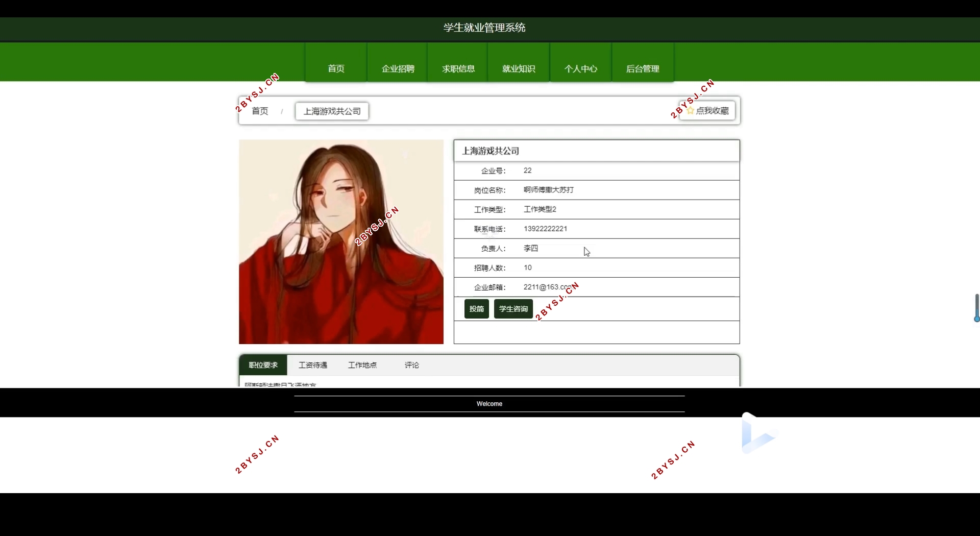Click the 负责人 value 李四

click(531, 248)
